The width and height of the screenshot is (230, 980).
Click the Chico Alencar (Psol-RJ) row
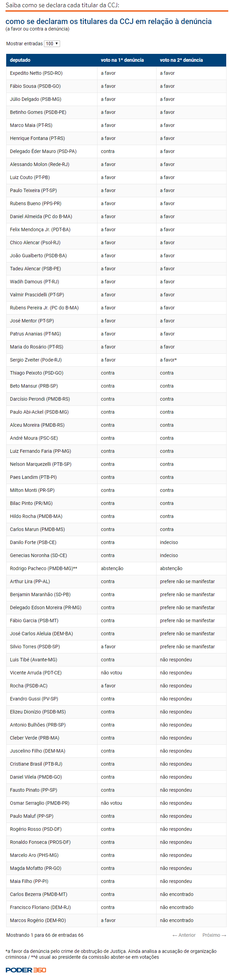116,243
